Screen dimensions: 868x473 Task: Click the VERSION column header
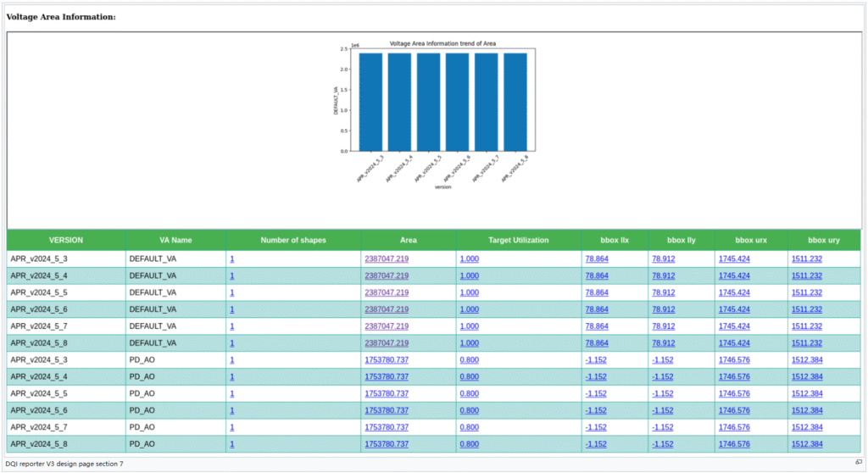coord(66,240)
